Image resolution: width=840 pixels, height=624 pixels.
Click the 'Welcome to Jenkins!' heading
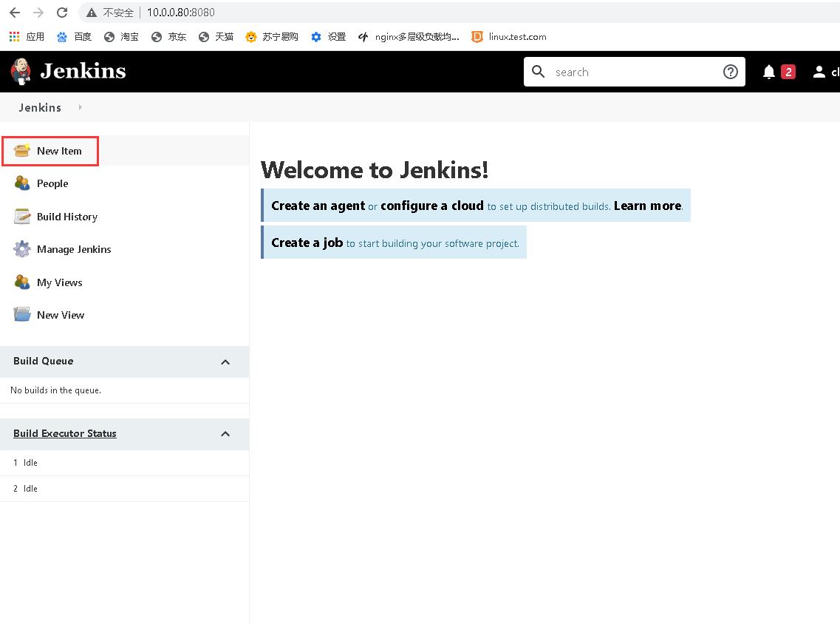pyautogui.click(x=375, y=170)
